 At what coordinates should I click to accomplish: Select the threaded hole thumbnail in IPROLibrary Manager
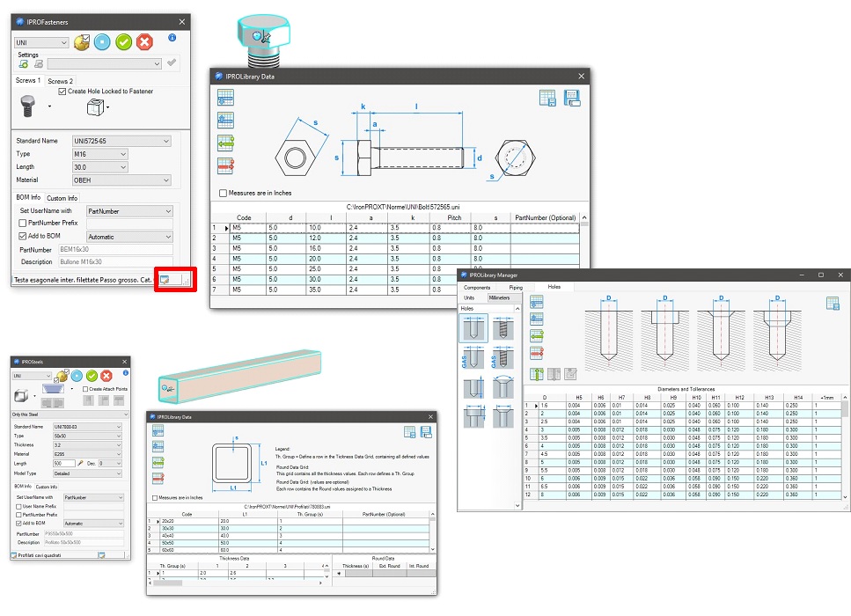pyautogui.click(x=503, y=328)
